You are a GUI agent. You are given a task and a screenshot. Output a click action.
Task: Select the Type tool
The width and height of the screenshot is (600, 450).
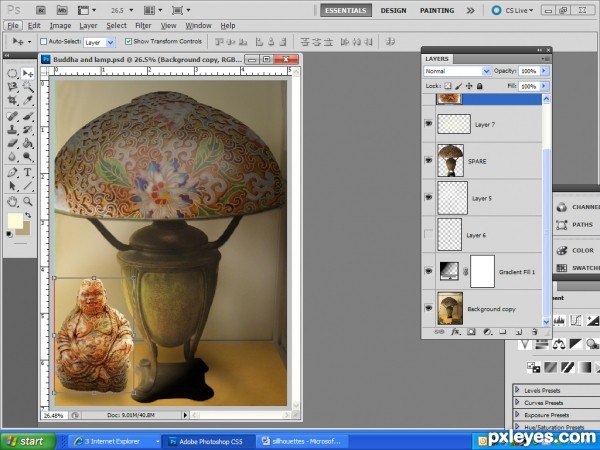(28, 173)
